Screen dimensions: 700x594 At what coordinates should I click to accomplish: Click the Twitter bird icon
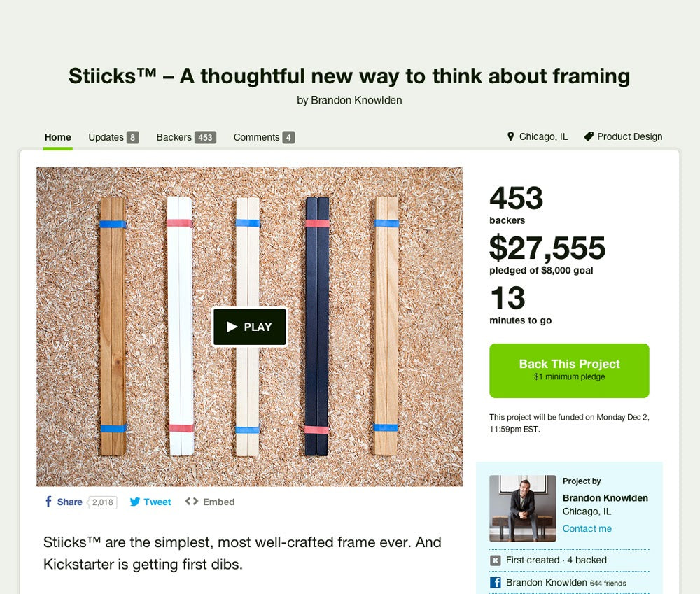coord(135,502)
